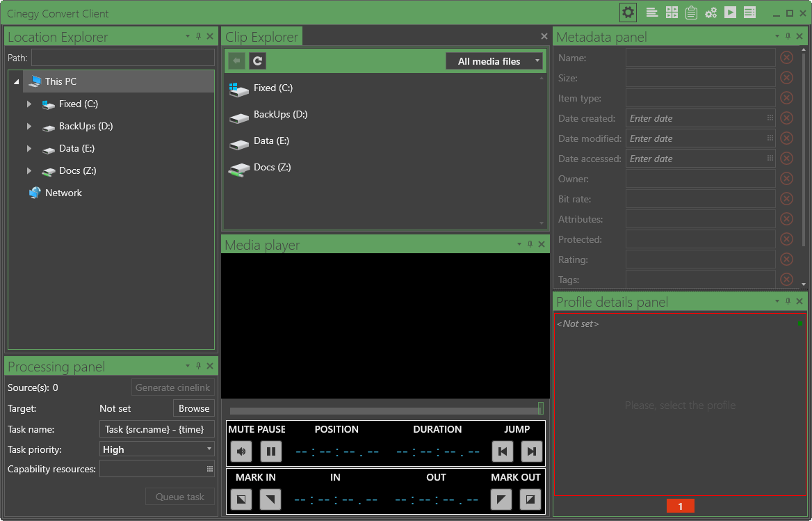Click the Task name input field
This screenshot has height=521, width=812.
pos(157,428)
